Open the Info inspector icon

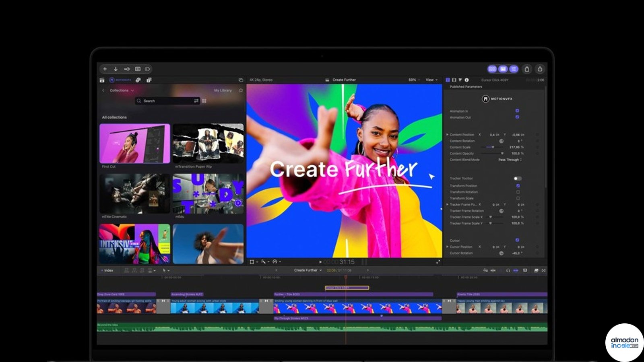tap(466, 80)
